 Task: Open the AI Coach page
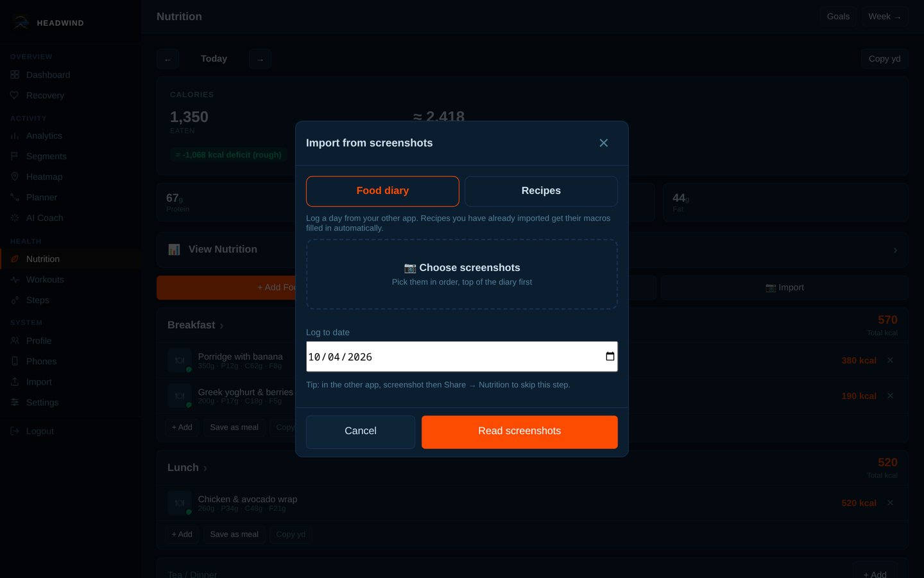pos(71,218)
